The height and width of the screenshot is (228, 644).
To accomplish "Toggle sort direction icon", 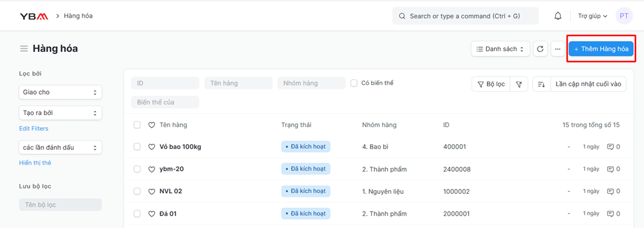I will coord(541,84).
